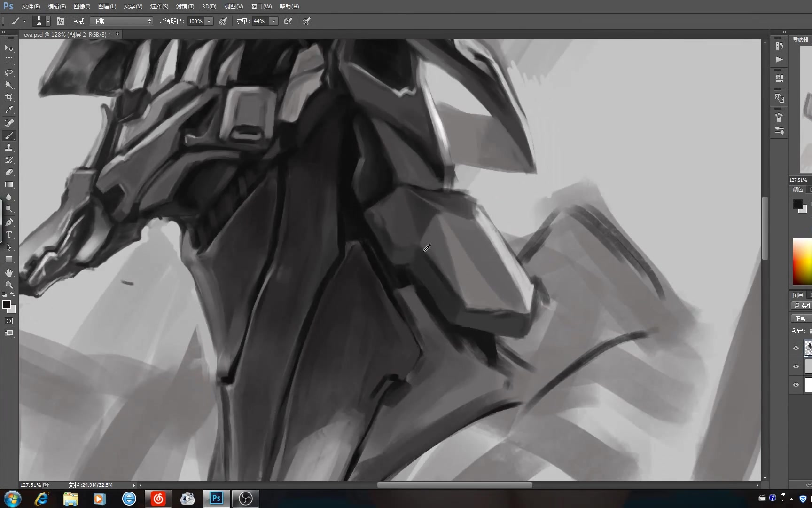The height and width of the screenshot is (508, 812).
Task: Open the 图像(I) menu
Action: (82, 7)
